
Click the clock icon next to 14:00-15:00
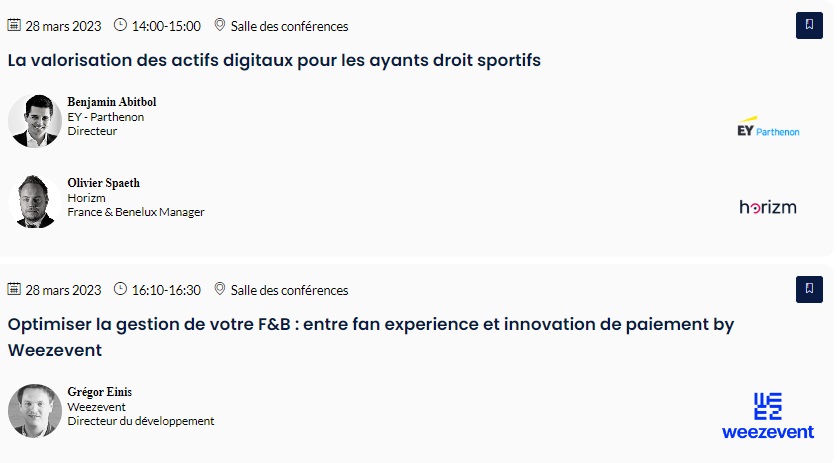121,25
